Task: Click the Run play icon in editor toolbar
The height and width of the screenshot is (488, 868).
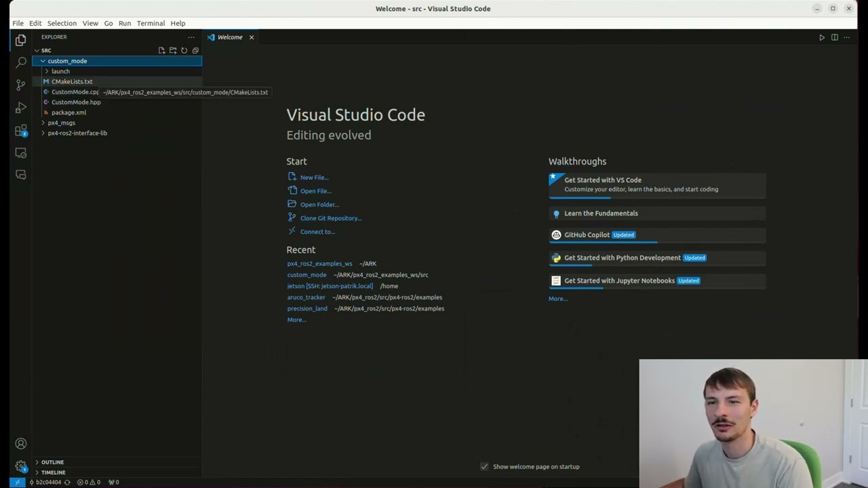Action: click(x=822, y=37)
